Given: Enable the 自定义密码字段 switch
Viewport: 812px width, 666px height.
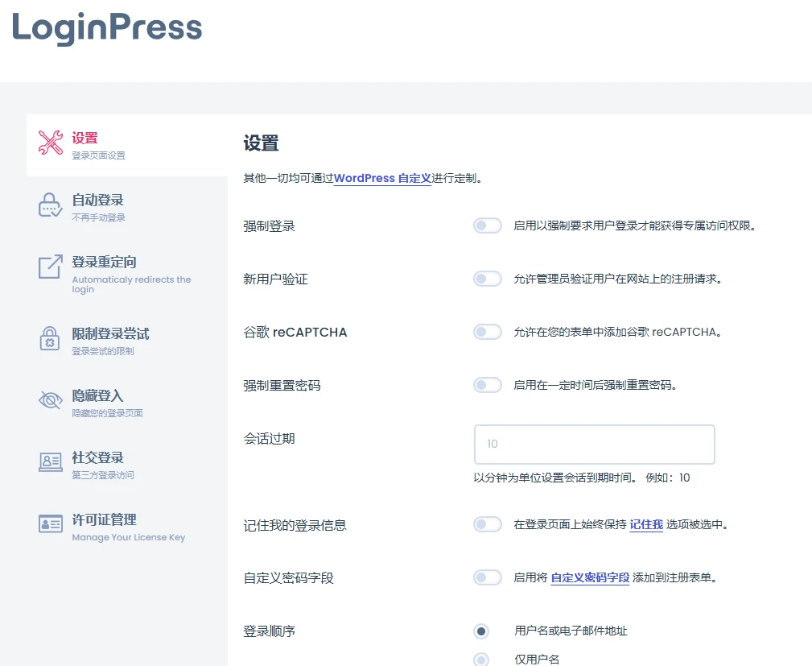Looking at the screenshot, I should pyautogui.click(x=488, y=577).
